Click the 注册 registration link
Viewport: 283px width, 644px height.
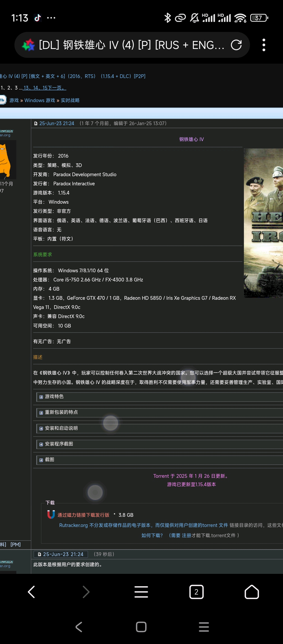point(187,536)
